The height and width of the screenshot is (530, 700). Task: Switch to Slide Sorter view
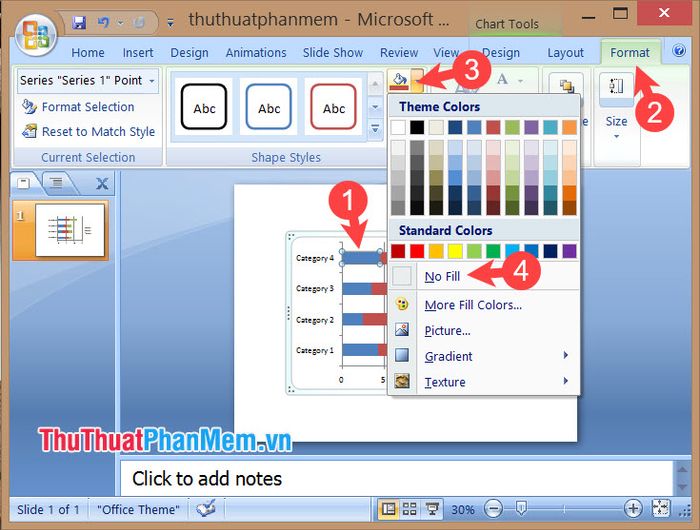409,509
